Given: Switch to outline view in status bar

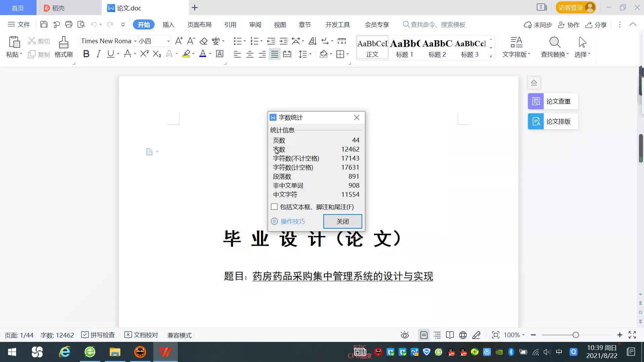Looking at the screenshot, I should pyautogui.click(x=437, y=335).
